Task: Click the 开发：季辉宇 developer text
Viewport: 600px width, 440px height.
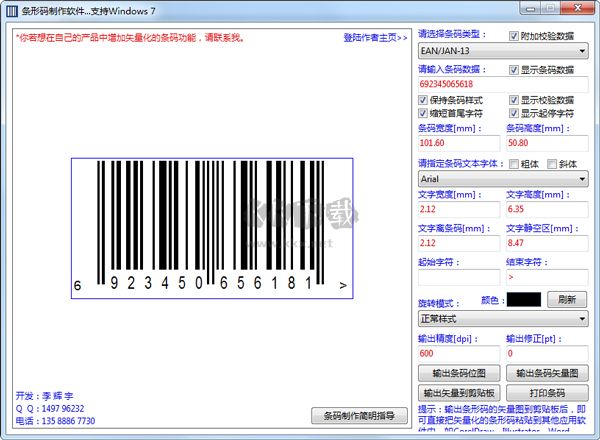Action: click(x=44, y=396)
